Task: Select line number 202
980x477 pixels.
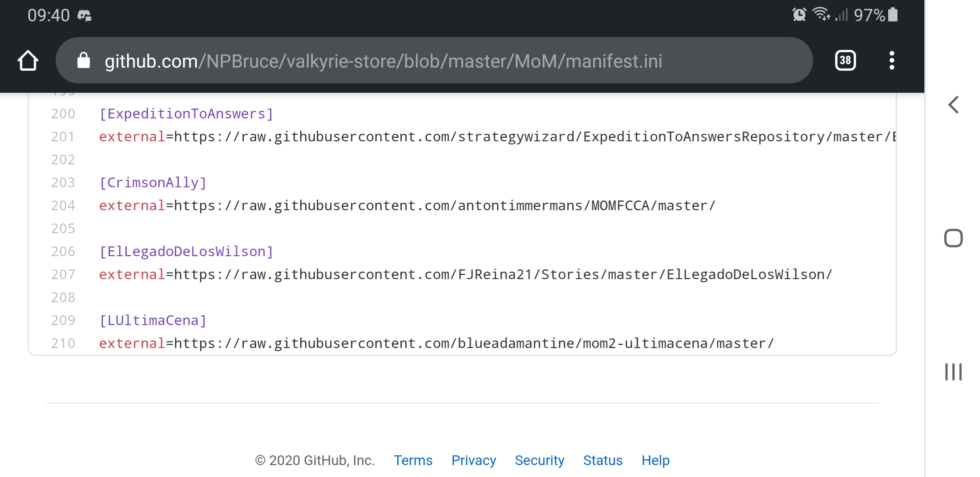Action: coord(63,159)
